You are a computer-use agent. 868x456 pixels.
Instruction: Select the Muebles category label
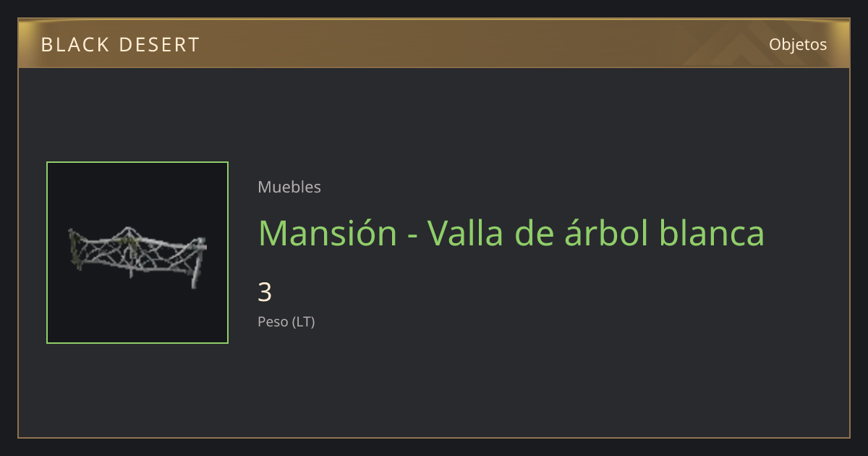click(289, 187)
